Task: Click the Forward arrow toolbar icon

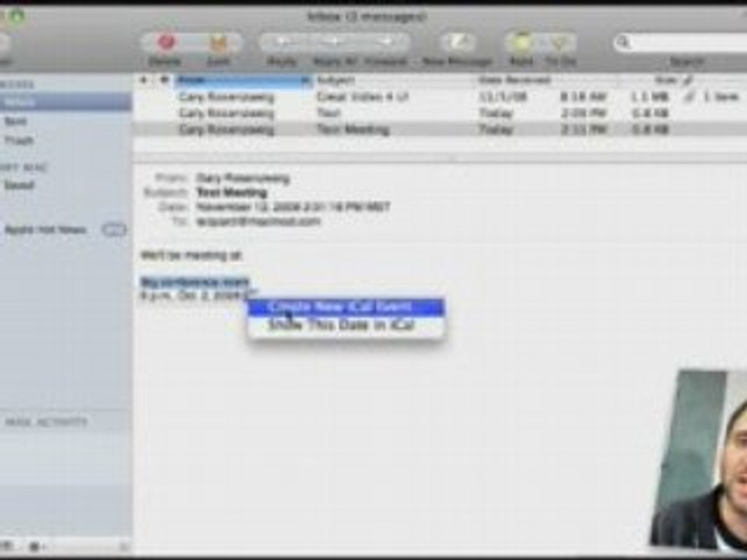Action: 387,42
